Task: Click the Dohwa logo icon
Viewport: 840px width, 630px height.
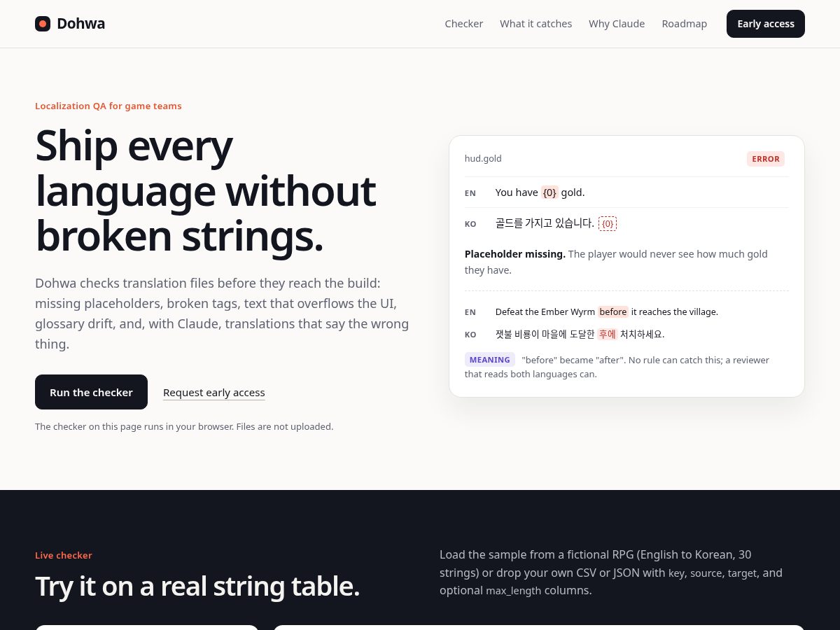Action: tap(43, 24)
